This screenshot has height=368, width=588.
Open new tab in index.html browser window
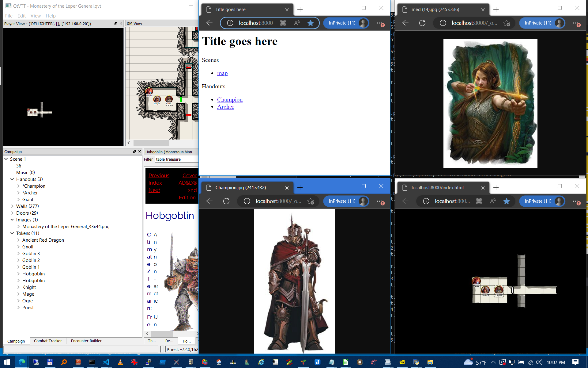[x=496, y=188]
